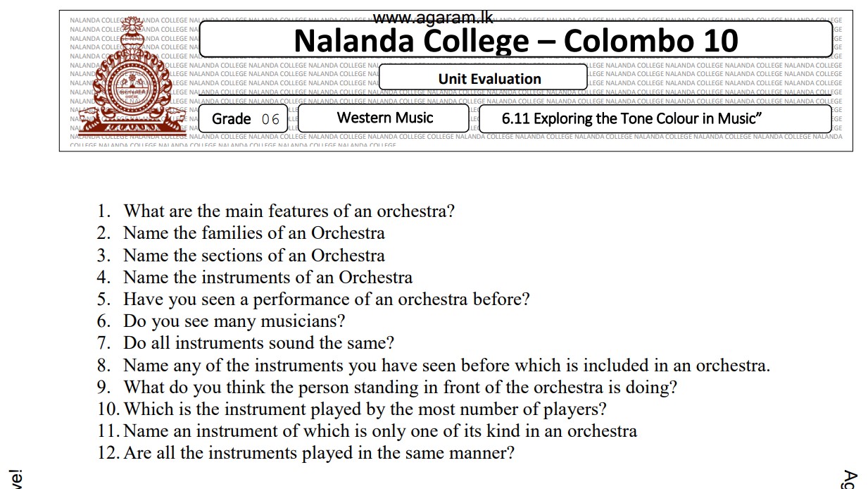Click the question asking if instruments sound the same
Image resolution: width=868 pixels, height=489 pixels.
click(258, 343)
